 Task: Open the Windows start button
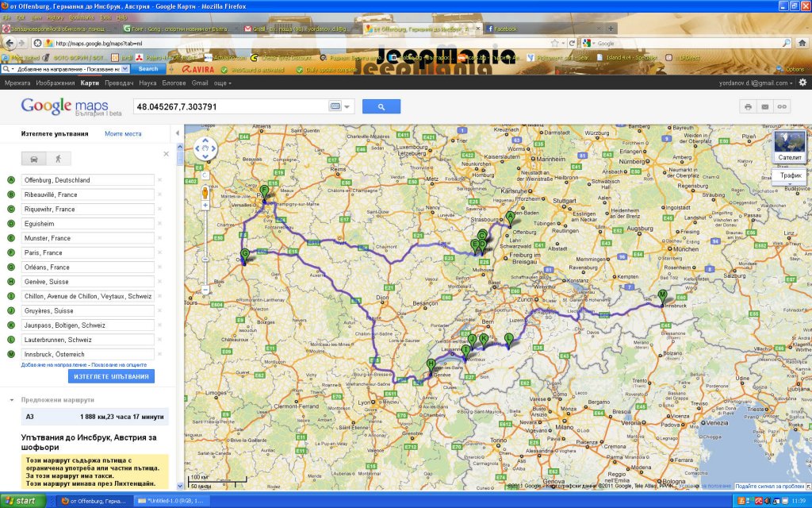point(23,501)
